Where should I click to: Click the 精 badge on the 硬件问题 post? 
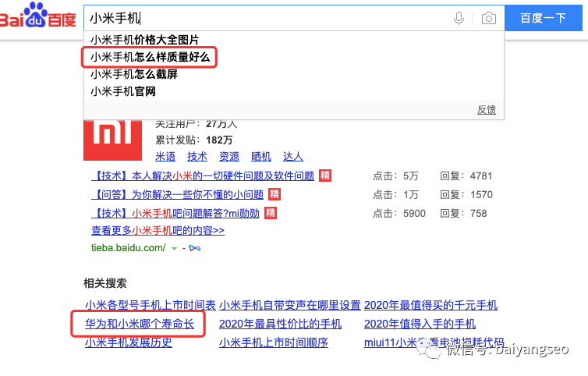tap(325, 176)
